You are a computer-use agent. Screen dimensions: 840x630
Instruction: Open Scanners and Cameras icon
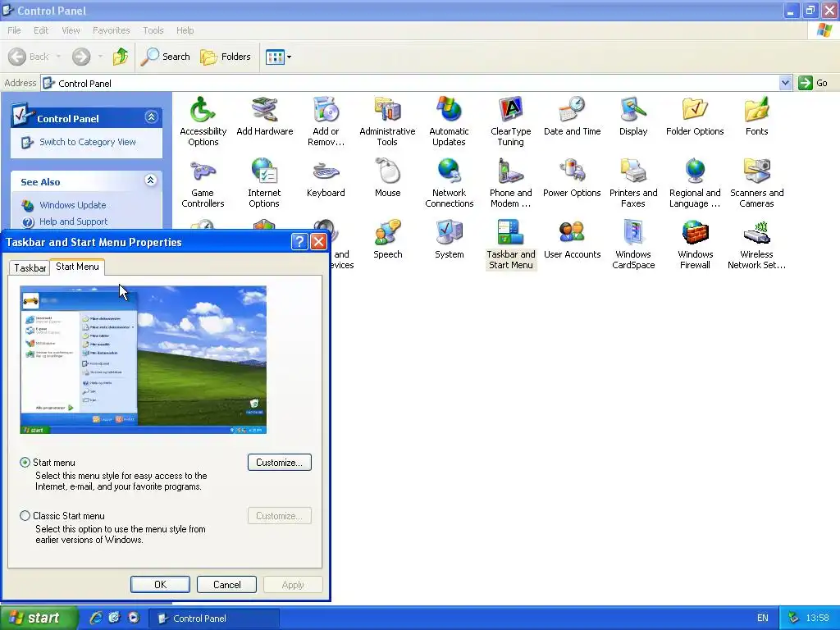[756, 183]
